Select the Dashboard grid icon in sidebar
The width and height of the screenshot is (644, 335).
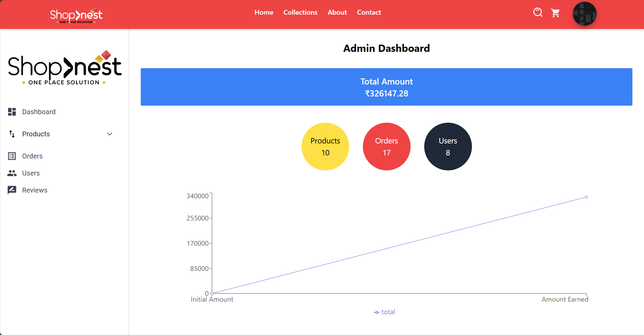[x=12, y=112]
